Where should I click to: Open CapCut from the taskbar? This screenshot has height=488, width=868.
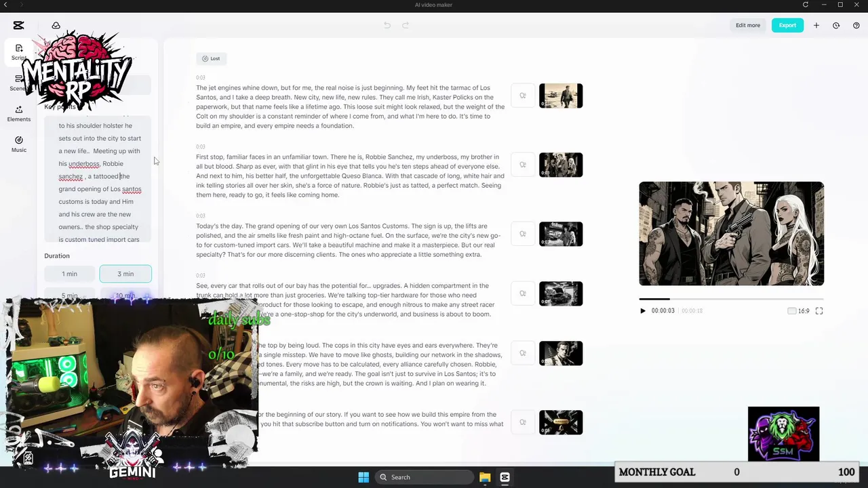[505, 477]
